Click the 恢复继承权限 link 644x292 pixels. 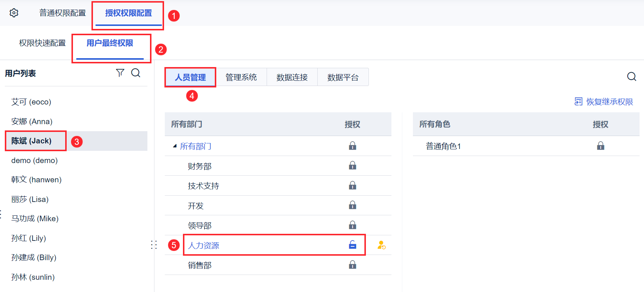coord(610,102)
